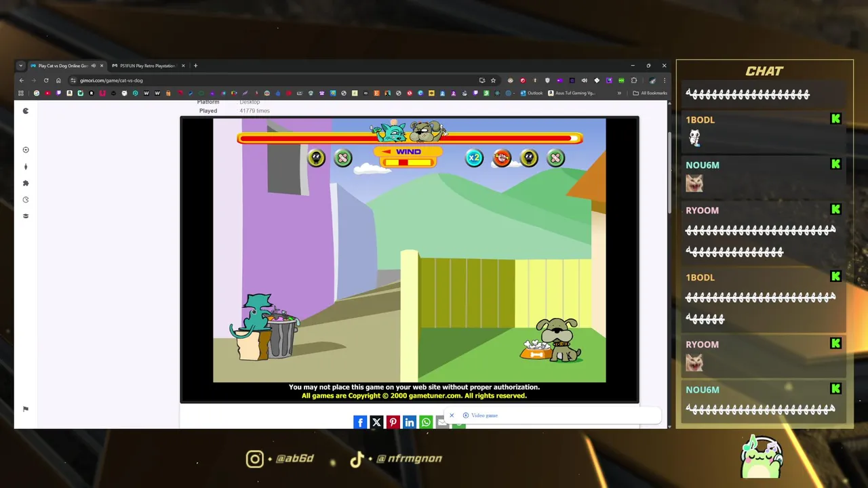This screenshot has width=868, height=488.
Task: Open the gimori logo in sidebar
Action: (x=26, y=111)
